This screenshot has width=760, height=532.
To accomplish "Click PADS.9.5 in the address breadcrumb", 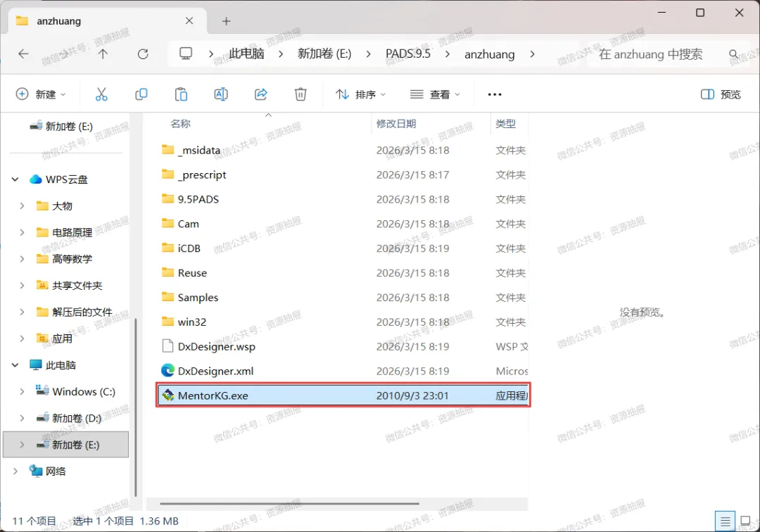I will (x=407, y=53).
